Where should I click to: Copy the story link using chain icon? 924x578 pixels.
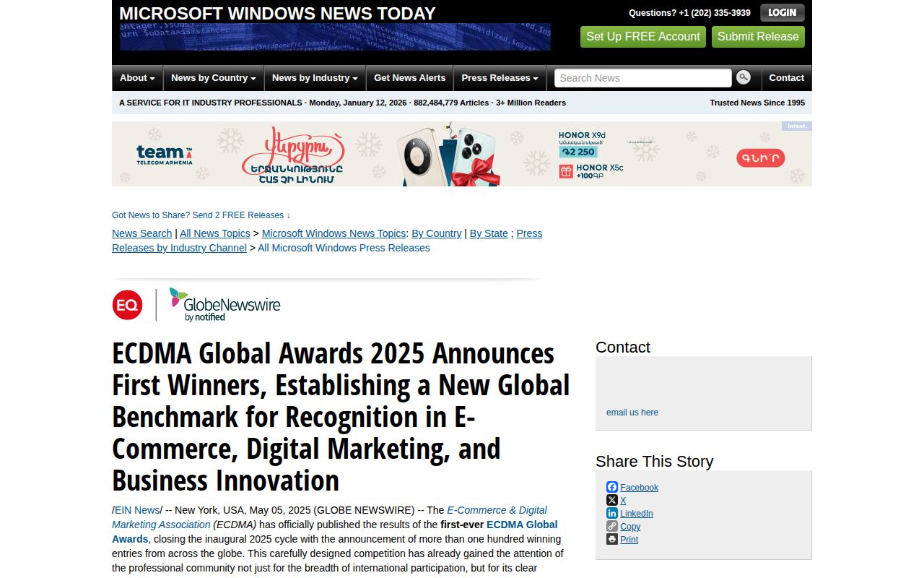pos(612,526)
